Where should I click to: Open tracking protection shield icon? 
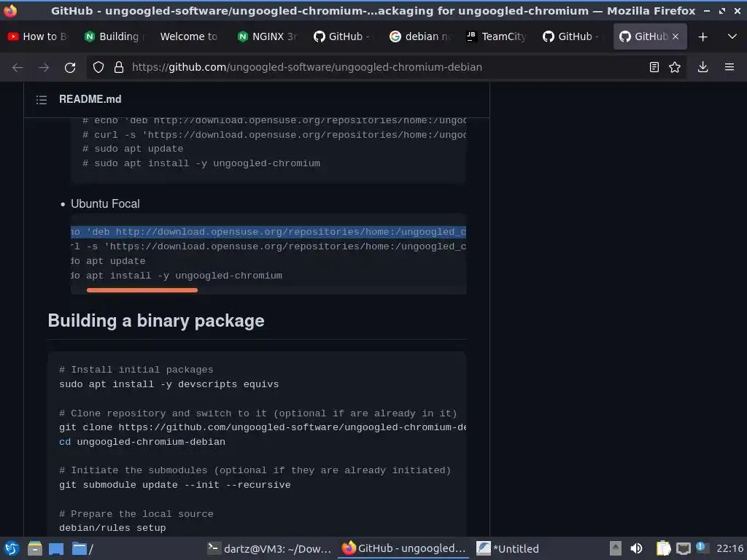tap(98, 67)
